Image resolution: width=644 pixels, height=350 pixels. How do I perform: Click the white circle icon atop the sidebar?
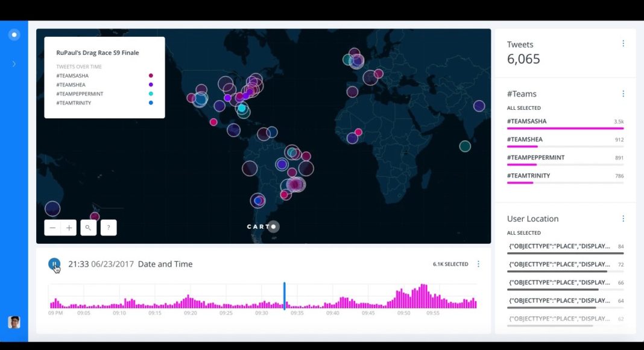point(14,35)
